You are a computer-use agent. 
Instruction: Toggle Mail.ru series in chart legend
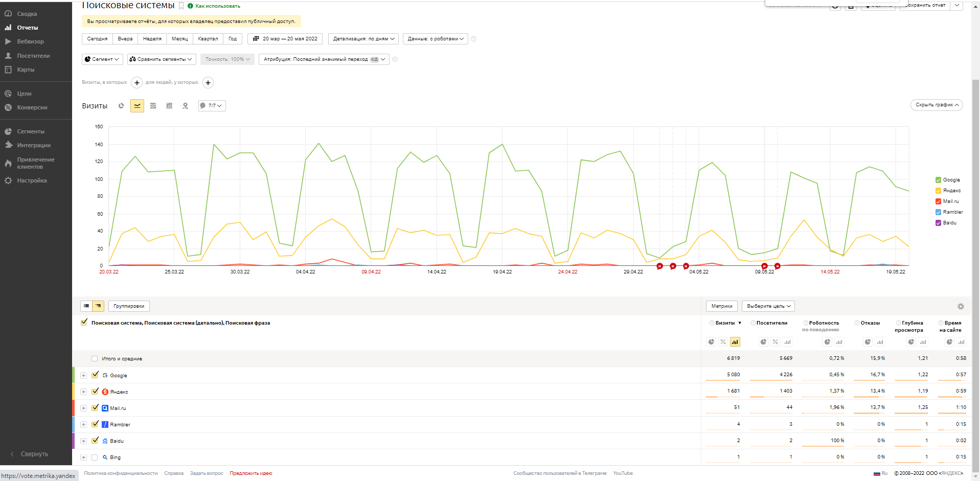point(938,201)
